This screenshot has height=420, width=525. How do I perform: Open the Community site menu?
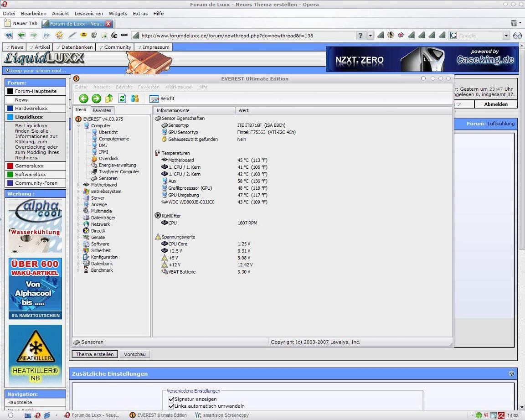click(115, 47)
